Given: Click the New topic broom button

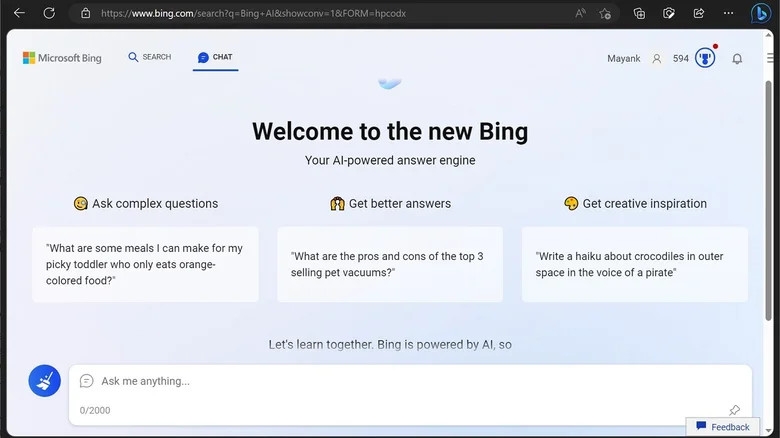Looking at the screenshot, I should [x=44, y=381].
